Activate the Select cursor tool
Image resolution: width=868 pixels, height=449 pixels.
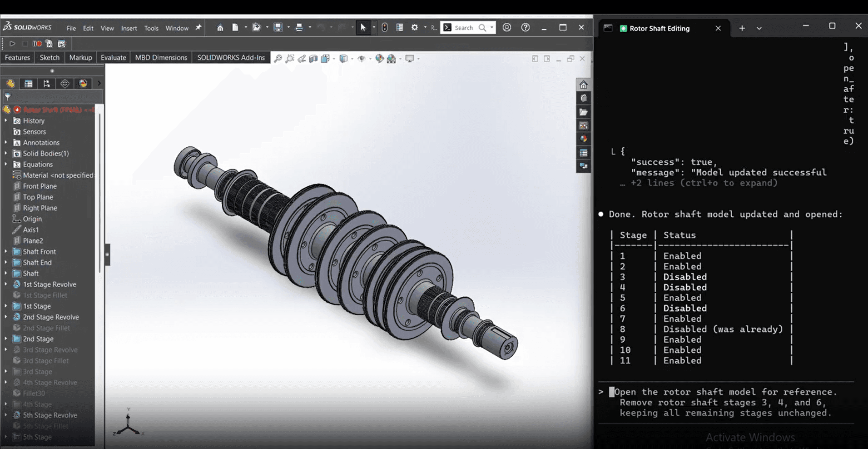click(x=363, y=28)
